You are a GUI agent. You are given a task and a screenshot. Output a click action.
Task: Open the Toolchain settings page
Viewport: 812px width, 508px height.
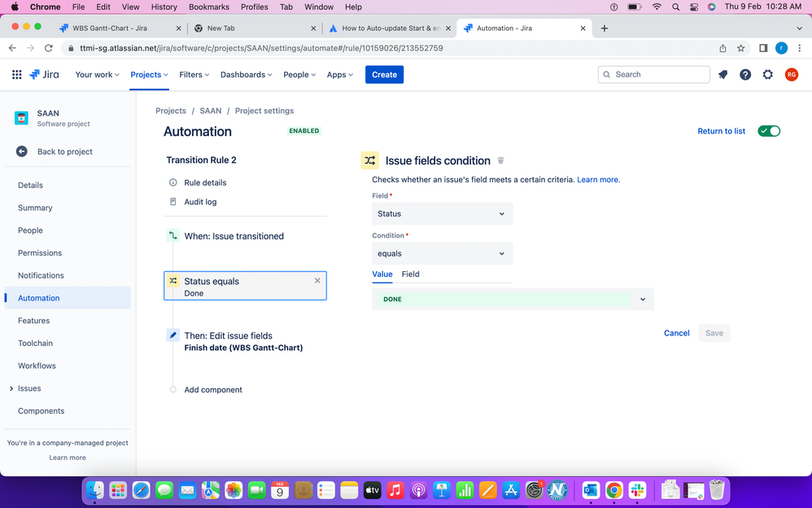(35, 344)
